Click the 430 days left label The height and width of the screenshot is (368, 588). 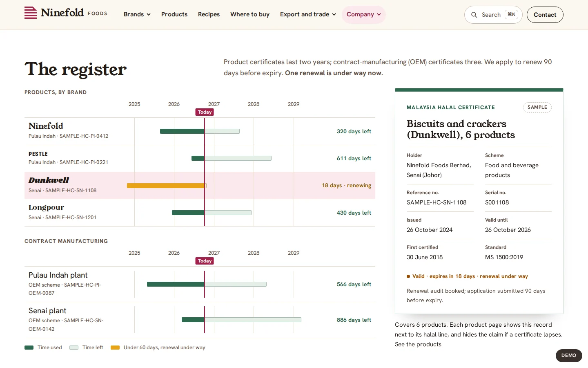[x=354, y=213]
